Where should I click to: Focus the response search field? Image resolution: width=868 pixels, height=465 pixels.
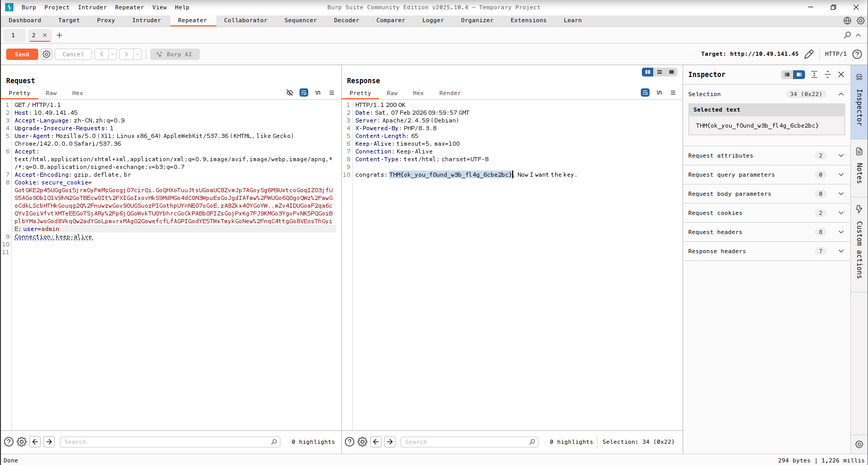469,442
